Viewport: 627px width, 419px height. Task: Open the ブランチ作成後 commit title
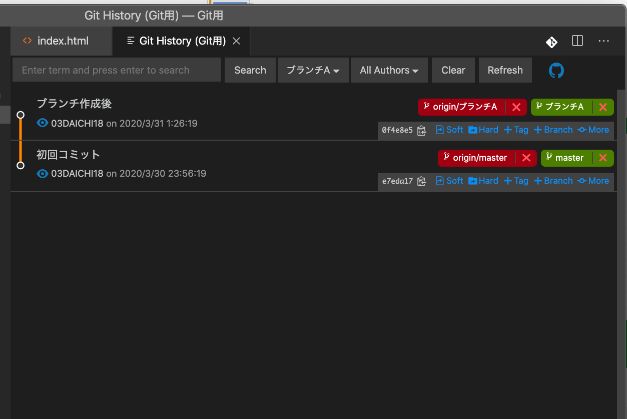(x=74, y=104)
